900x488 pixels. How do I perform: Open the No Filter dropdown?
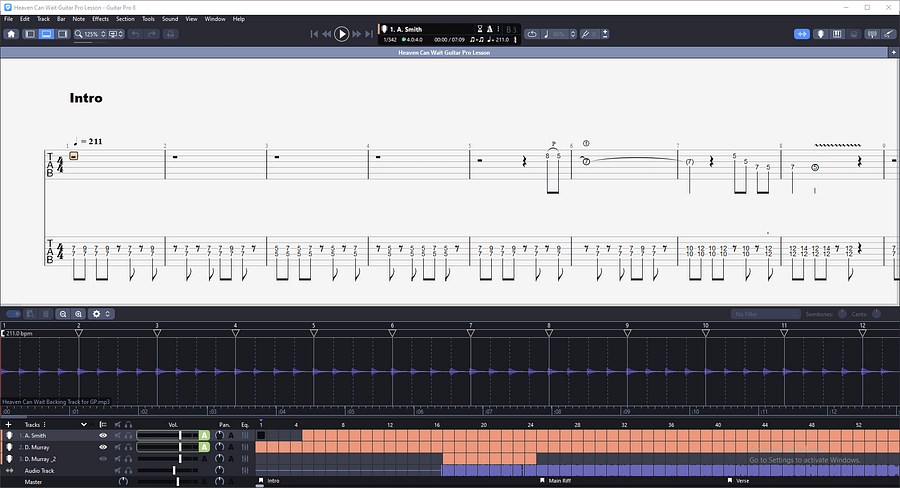tap(766, 314)
